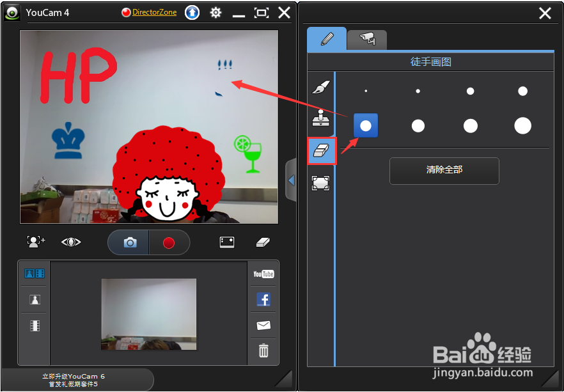Click the 徒手画图 panel title

pyautogui.click(x=430, y=62)
